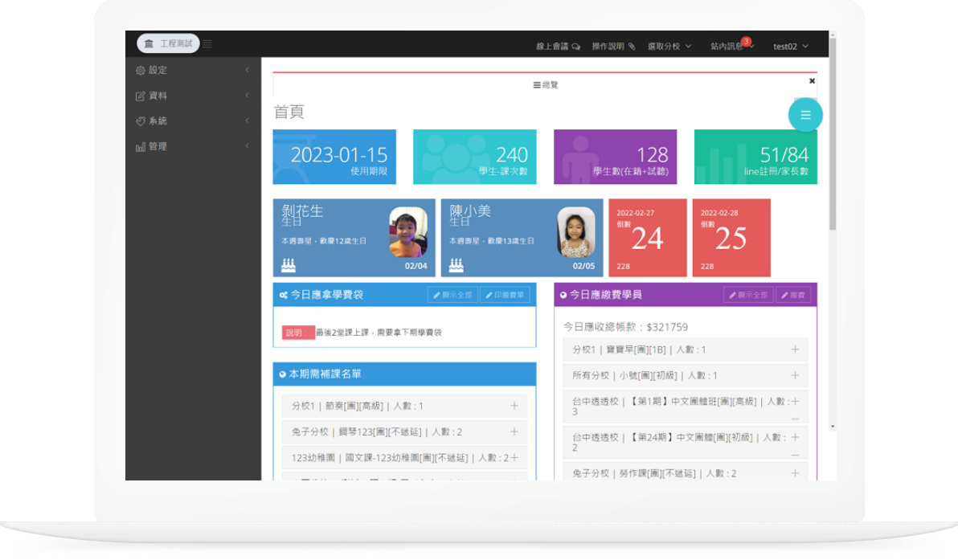
Task: Click the 工程測試 logo button
Action: coord(168,43)
